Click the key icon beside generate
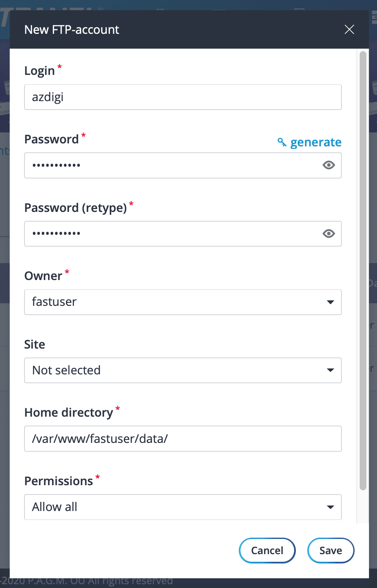377x588 pixels. (x=282, y=142)
